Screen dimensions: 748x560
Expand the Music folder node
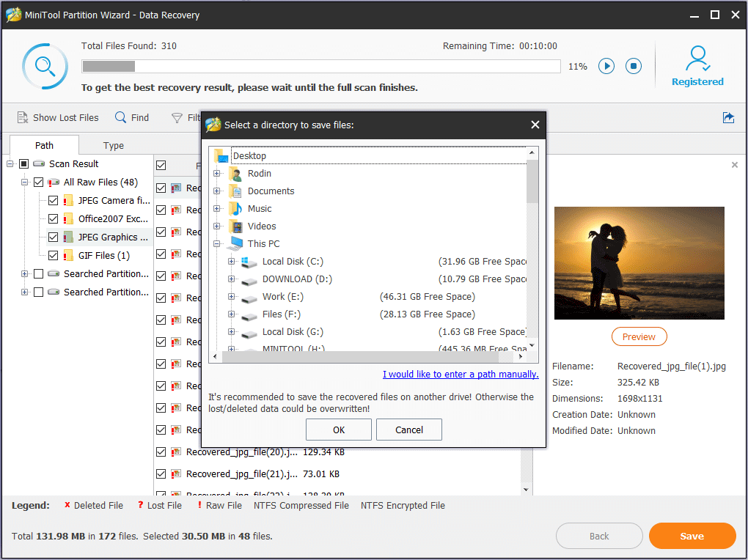(x=216, y=209)
